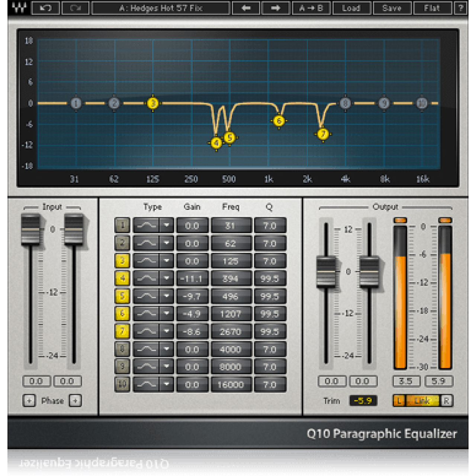The image size is (476, 476).
Task: Click the Waves logo icon
Action: (x=19, y=8)
